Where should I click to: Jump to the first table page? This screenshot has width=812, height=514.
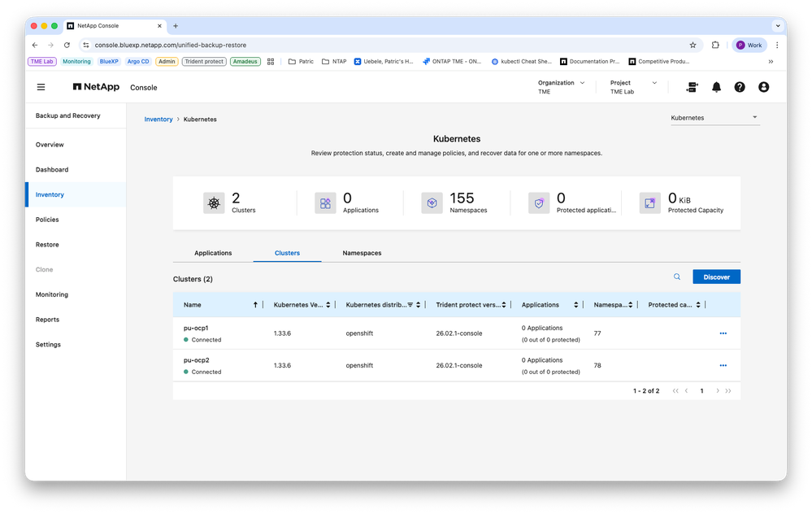point(675,390)
